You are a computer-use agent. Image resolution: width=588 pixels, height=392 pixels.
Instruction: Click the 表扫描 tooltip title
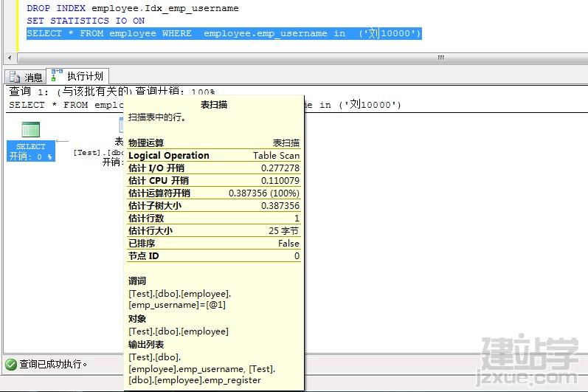pos(214,105)
